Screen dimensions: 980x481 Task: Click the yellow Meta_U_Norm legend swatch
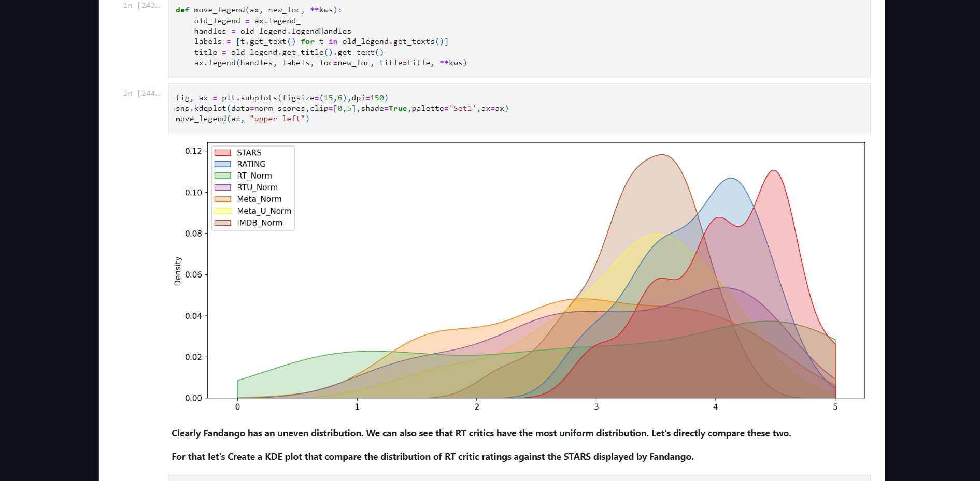click(222, 211)
